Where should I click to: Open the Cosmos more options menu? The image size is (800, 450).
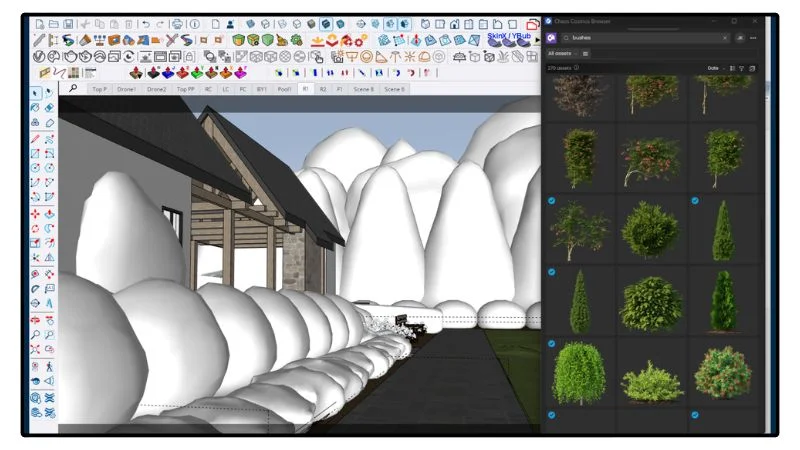point(753,38)
